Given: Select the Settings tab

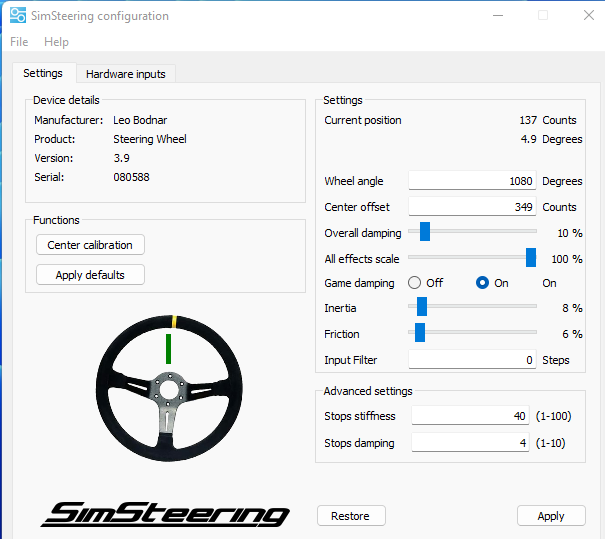Looking at the screenshot, I should [x=43, y=73].
